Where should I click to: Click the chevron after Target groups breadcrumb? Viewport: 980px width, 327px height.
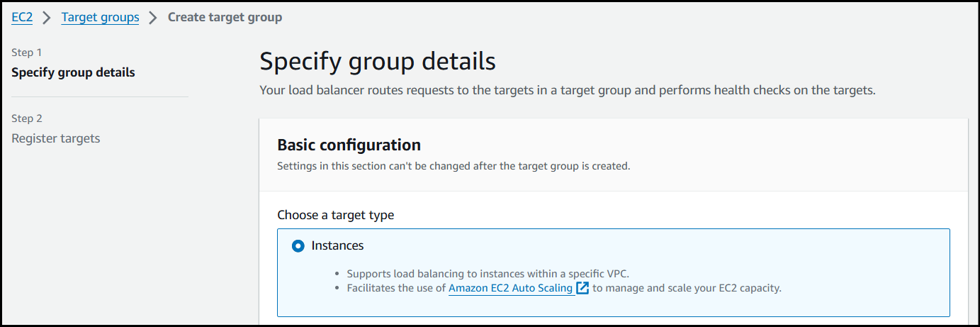(x=153, y=18)
